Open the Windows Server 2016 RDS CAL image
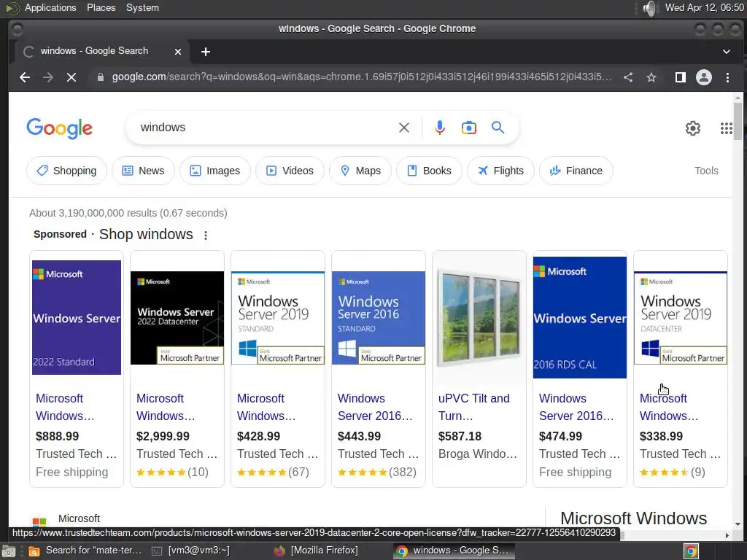 click(580, 317)
